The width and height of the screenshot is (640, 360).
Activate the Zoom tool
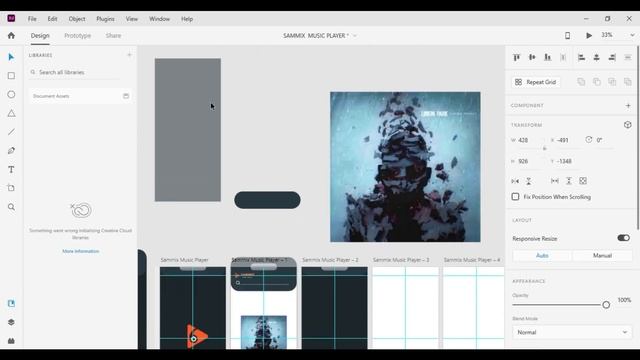pos(11,207)
